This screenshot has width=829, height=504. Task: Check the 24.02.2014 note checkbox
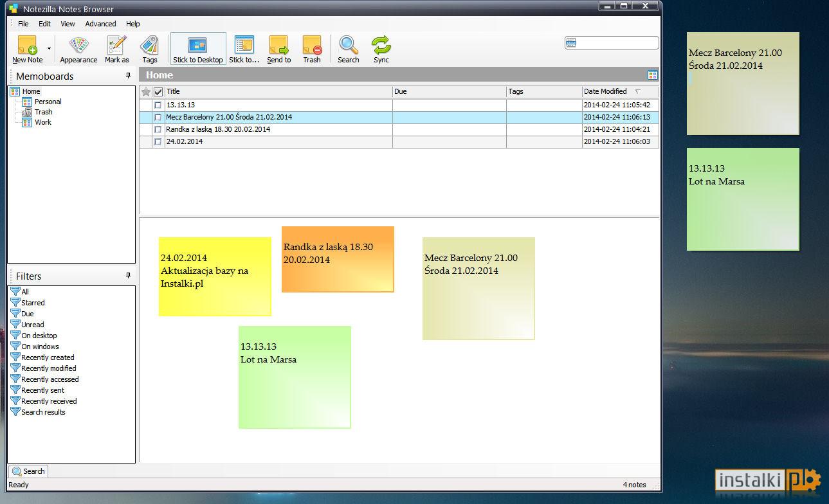(x=158, y=142)
